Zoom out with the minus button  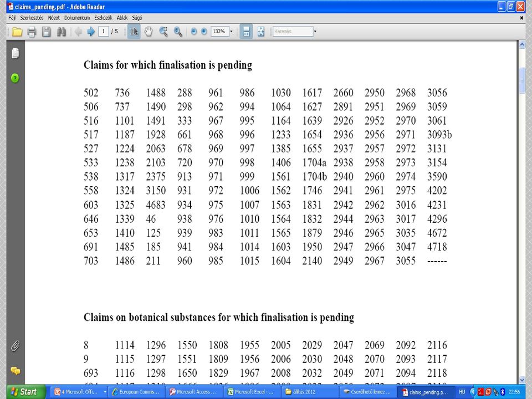pyautogui.click(x=194, y=32)
